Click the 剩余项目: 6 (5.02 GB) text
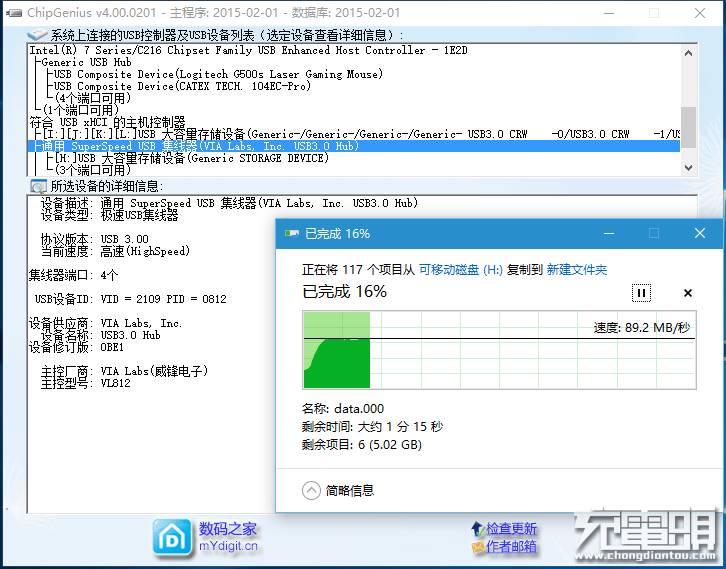Viewport: 726px width, 569px height. click(x=362, y=444)
